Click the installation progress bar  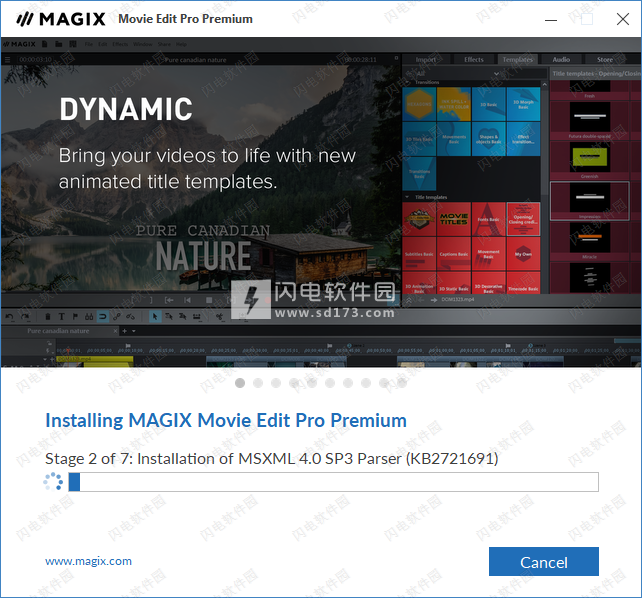[333, 482]
